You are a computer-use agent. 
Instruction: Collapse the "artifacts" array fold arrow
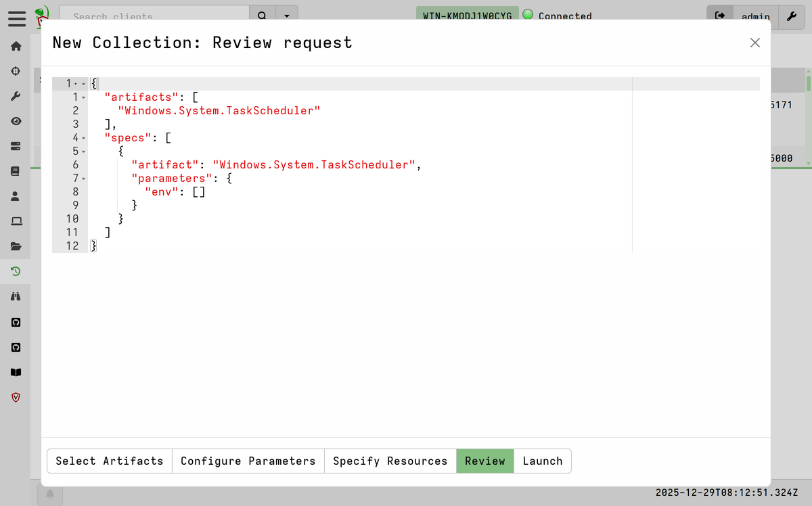[x=84, y=97]
